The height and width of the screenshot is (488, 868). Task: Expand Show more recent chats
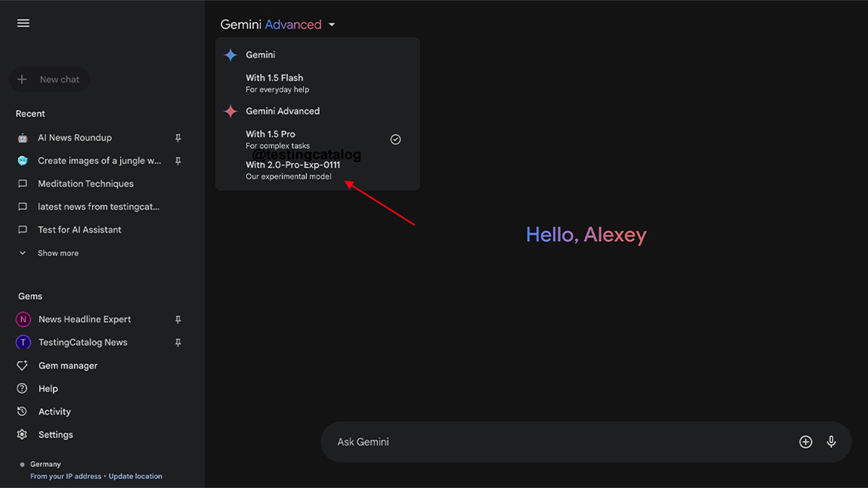(48, 253)
